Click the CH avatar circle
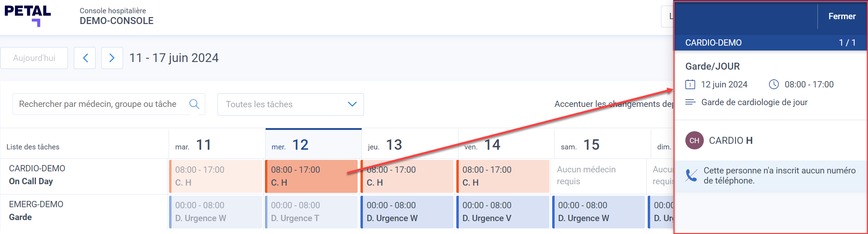Screen dimensions: 868x234 694,140
